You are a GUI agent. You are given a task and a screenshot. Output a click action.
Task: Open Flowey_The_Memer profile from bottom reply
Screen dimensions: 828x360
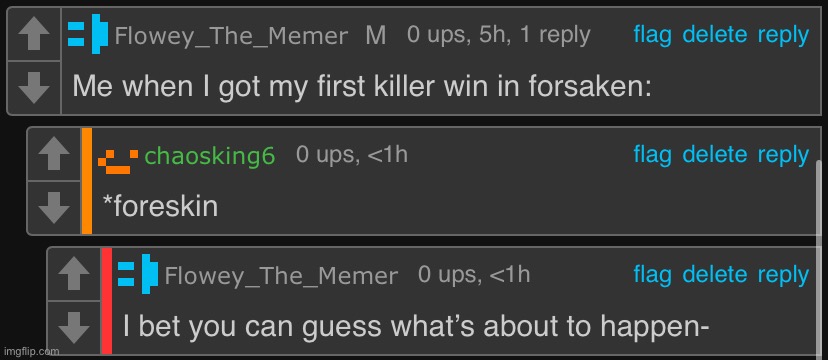[281, 276]
